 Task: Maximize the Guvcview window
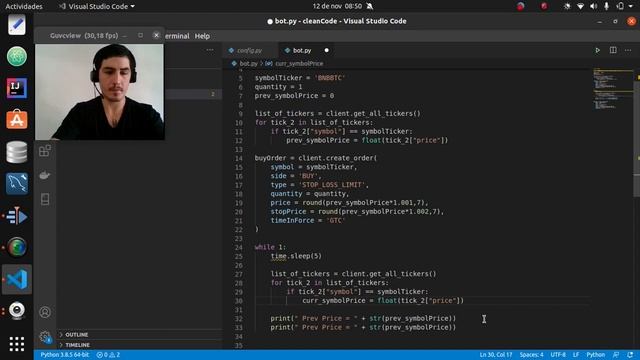pyautogui.click(x=140, y=36)
